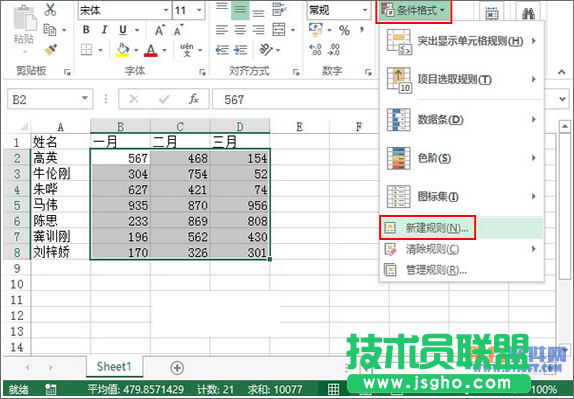Toggle middle vertical alignment
The height and width of the screenshot is (399, 574).
[x=240, y=10]
